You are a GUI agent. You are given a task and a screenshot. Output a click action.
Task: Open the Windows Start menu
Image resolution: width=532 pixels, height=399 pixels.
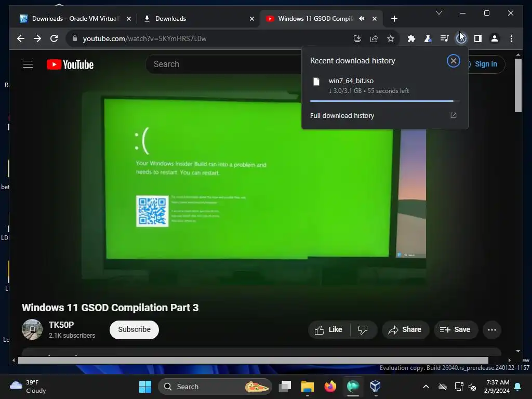145,387
